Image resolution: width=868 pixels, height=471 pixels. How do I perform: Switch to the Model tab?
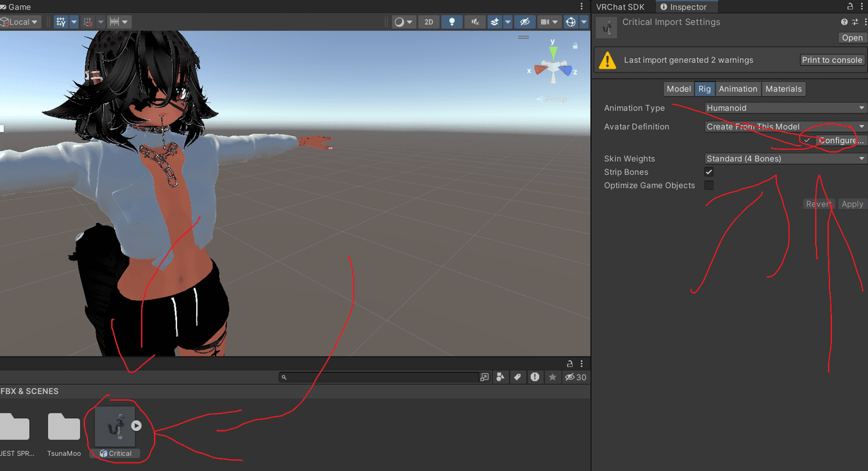click(x=679, y=89)
